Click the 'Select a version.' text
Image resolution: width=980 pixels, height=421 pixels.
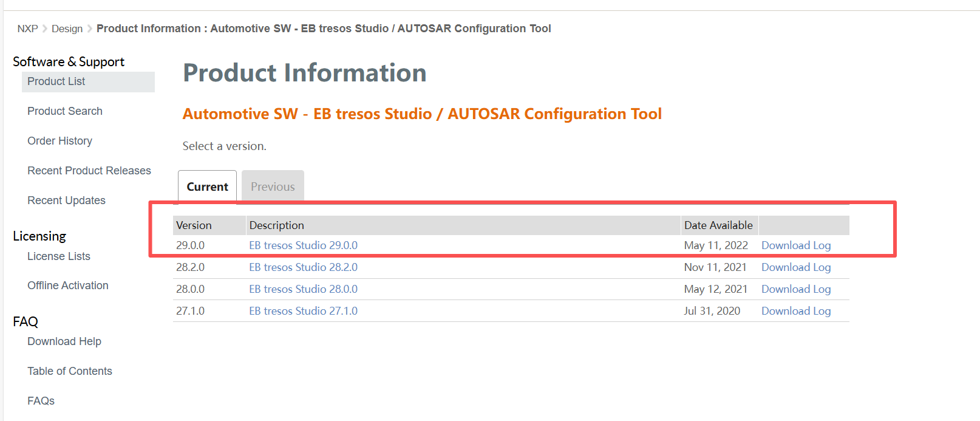(x=224, y=146)
